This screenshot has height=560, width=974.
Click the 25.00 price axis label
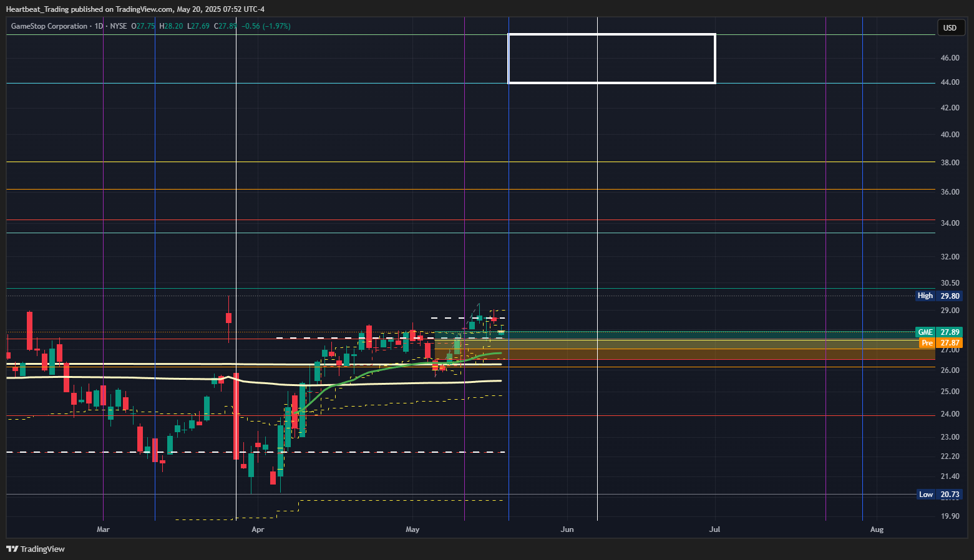950,392
